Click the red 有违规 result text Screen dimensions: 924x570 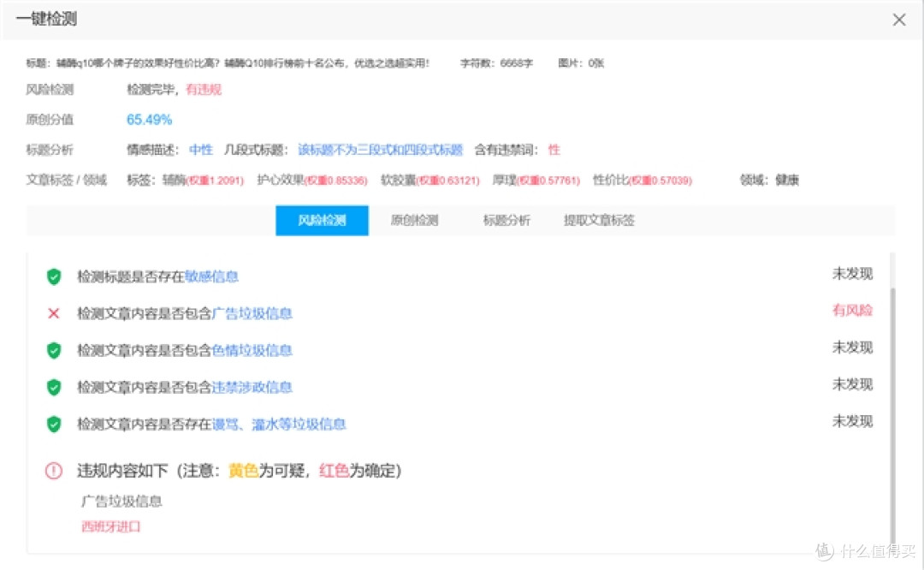click(x=204, y=90)
